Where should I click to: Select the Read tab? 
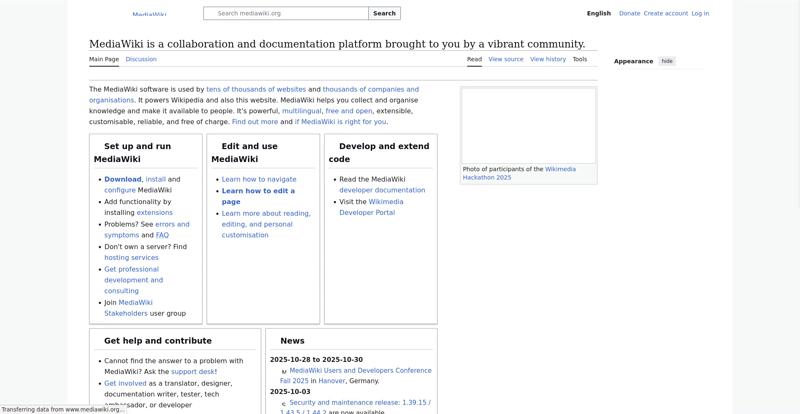[x=474, y=59]
